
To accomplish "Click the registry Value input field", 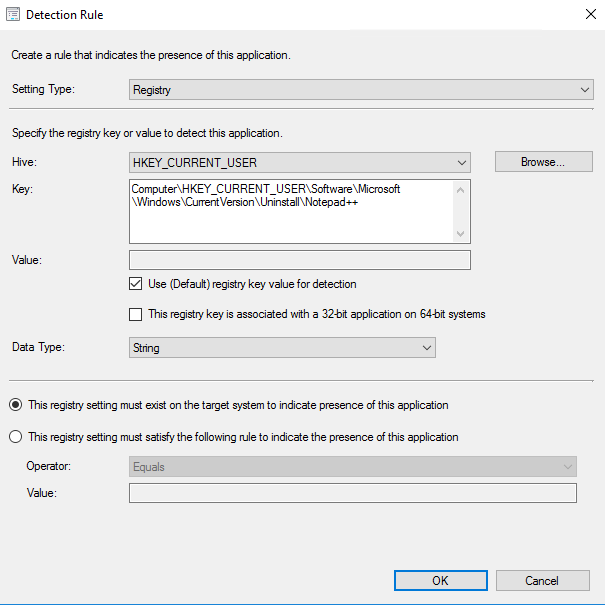I will (x=299, y=260).
